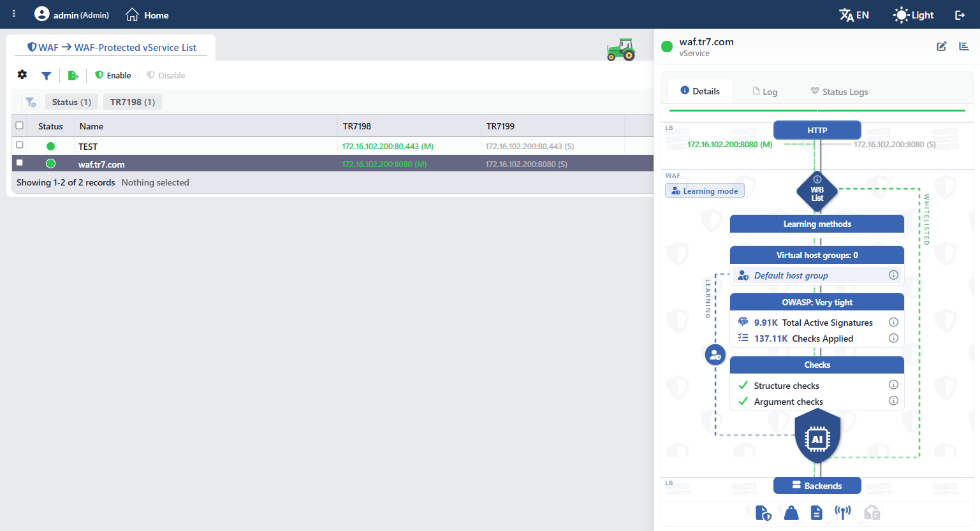This screenshot has height=531, width=980.
Task: Open filter settings funnel-gear icon
Action: tap(31, 102)
